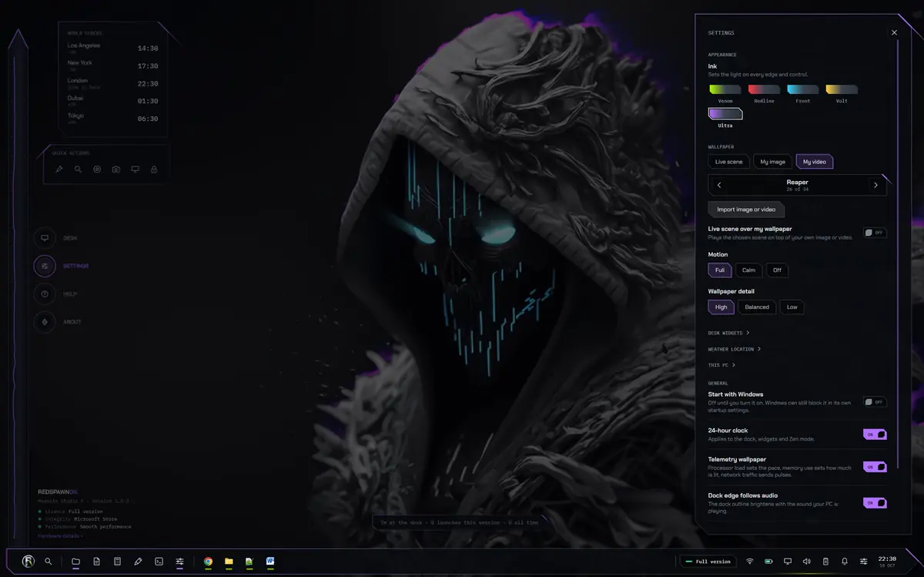Open search from the dock magnifier
Image resolution: width=924 pixels, height=577 pixels.
tap(49, 562)
